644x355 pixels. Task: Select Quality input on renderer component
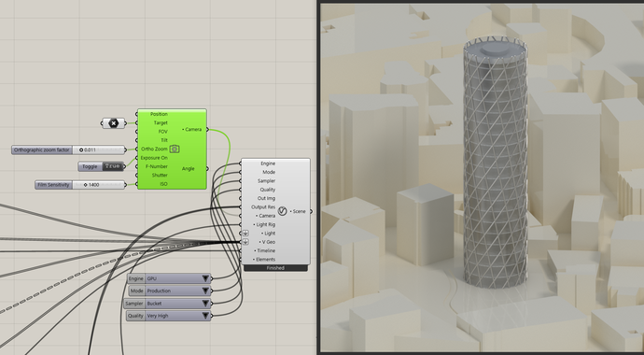click(x=267, y=190)
